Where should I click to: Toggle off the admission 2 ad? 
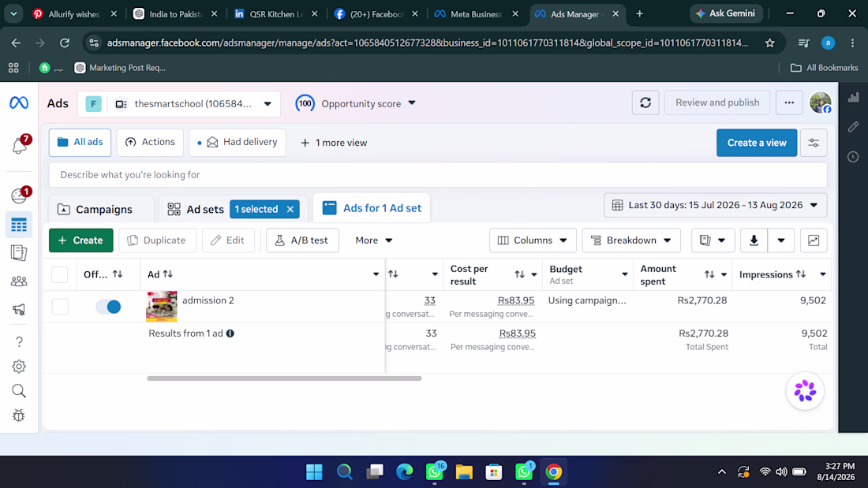[x=109, y=307]
